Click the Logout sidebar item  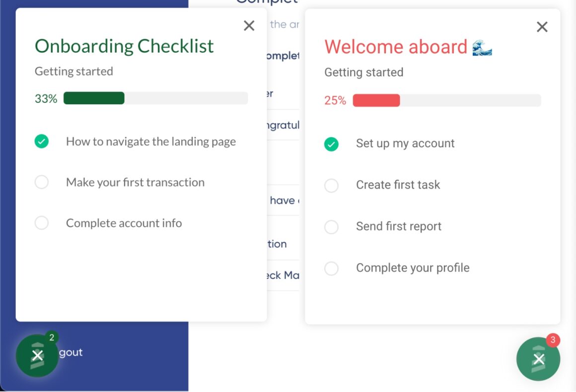coord(72,352)
